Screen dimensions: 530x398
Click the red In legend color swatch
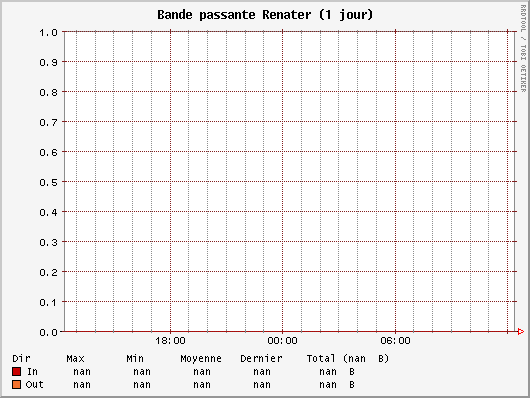(17, 372)
